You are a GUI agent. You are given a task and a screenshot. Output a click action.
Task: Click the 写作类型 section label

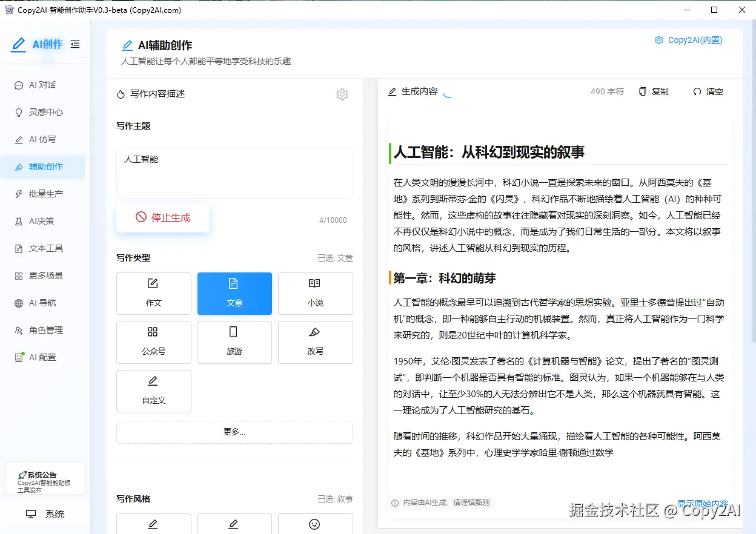[133, 258]
